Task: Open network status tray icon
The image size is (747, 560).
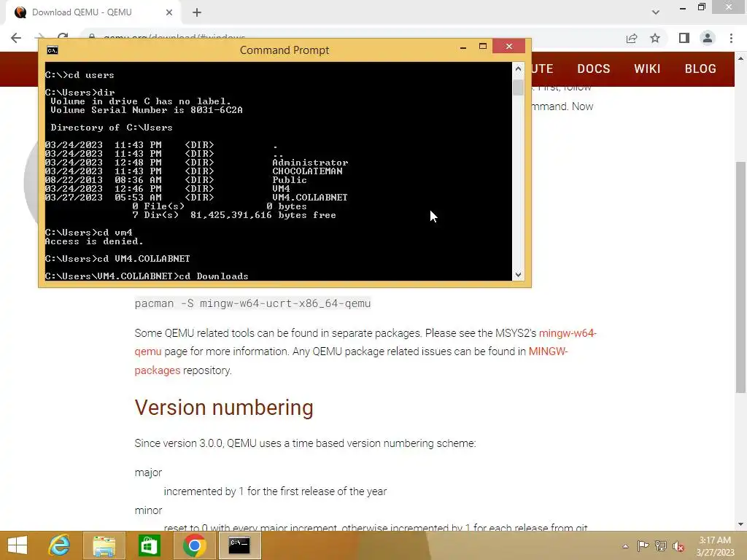Action: [x=661, y=546]
